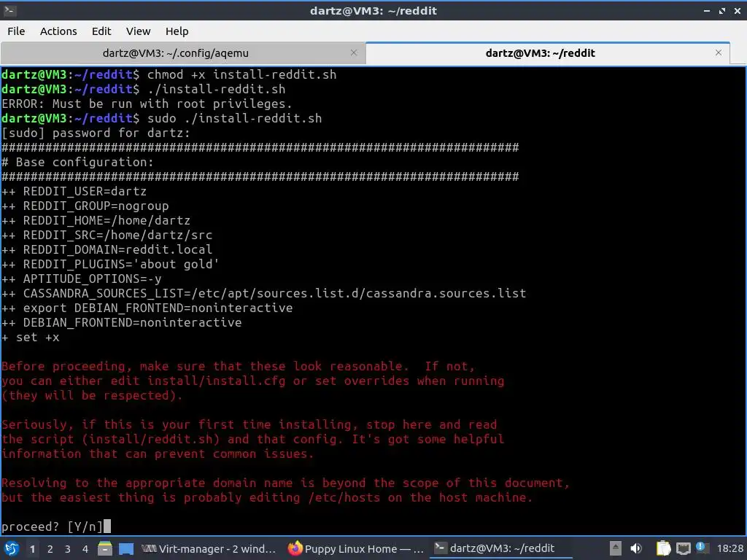Open the update notifier tray icon
Screen dimensions: 747x560
point(701,548)
